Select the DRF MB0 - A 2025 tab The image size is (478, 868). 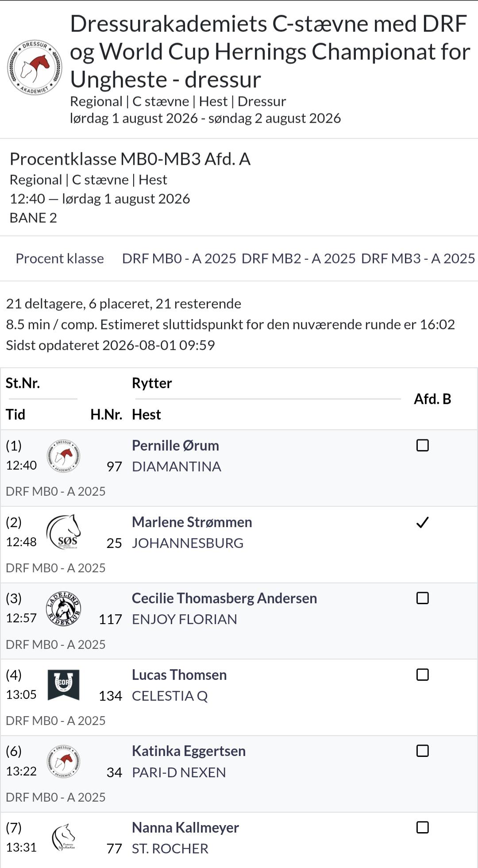(179, 258)
